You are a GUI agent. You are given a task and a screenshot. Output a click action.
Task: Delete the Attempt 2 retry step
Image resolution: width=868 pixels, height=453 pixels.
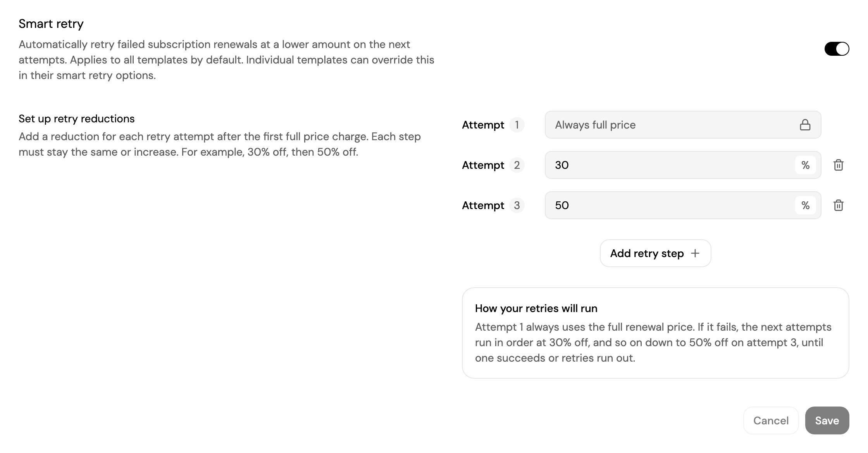(839, 165)
